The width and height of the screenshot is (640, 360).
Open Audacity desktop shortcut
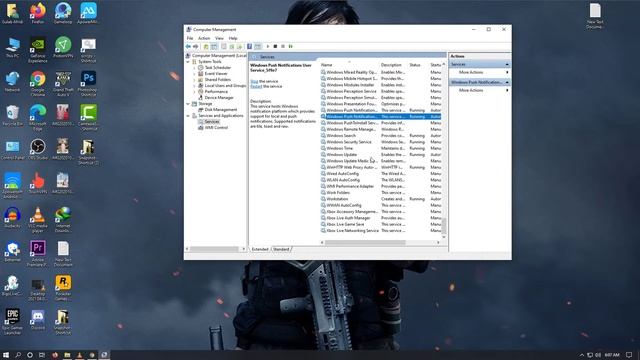point(12,217)
